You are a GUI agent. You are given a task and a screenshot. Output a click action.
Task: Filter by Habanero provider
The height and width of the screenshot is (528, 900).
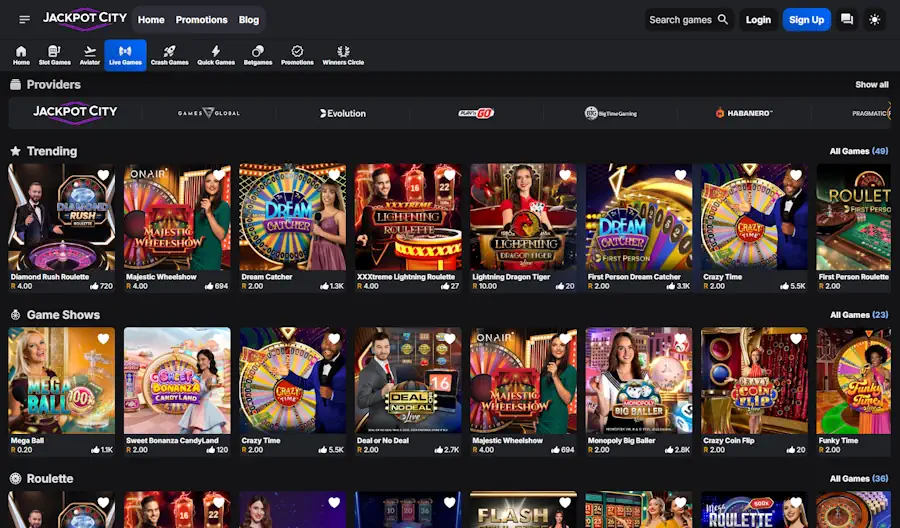(x=744, y=113)
